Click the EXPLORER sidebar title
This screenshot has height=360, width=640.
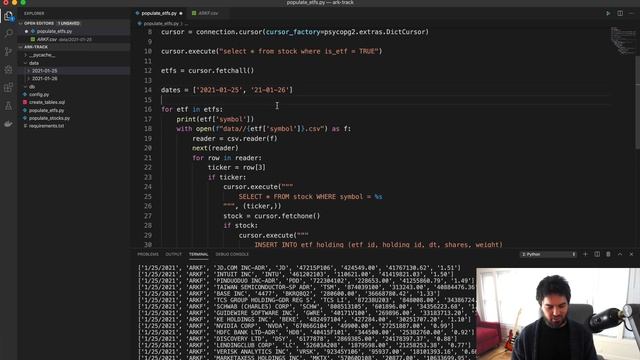pyautogui.click(x=34, y=13)
